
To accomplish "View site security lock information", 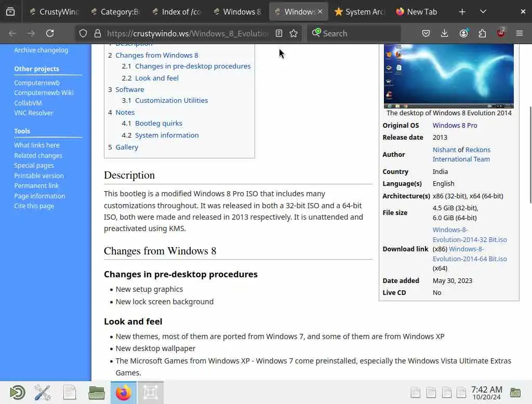I will click(98, 33).
